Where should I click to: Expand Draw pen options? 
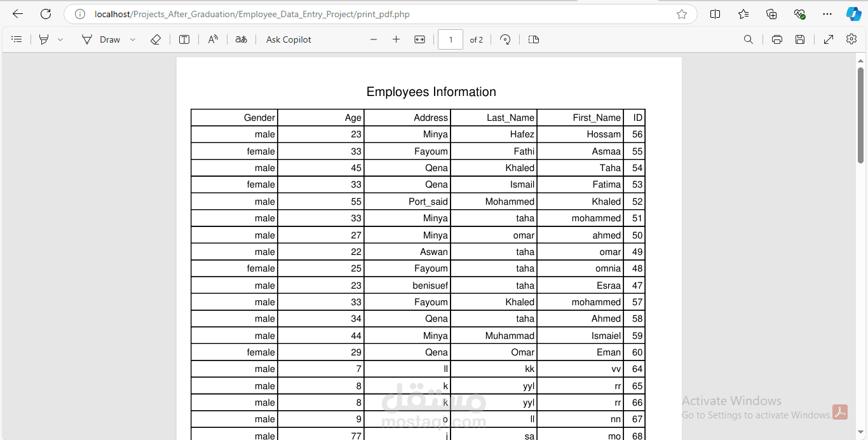coord(133,39)
